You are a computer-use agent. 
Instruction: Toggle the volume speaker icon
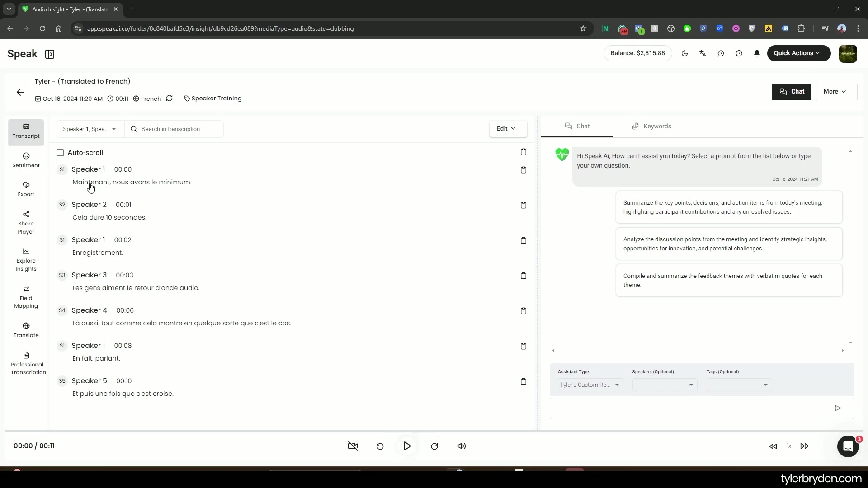click(x=462, y=446)
